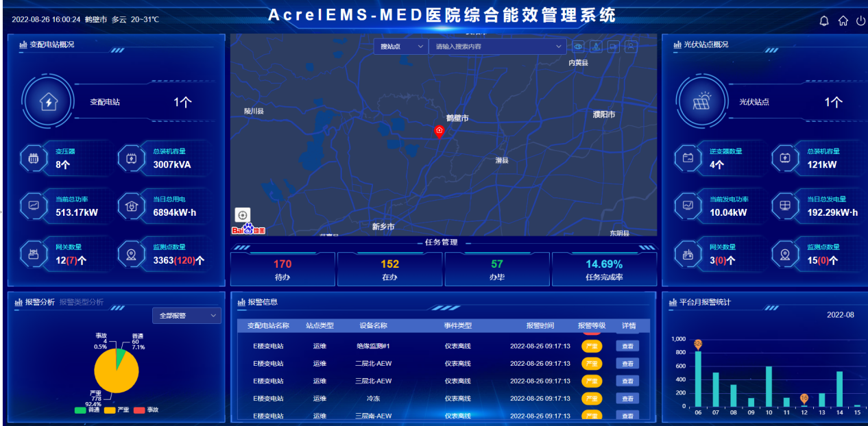The image size is (868, 426).
Task: Click the street-view person icon on the map
Action: pos(595,47)
